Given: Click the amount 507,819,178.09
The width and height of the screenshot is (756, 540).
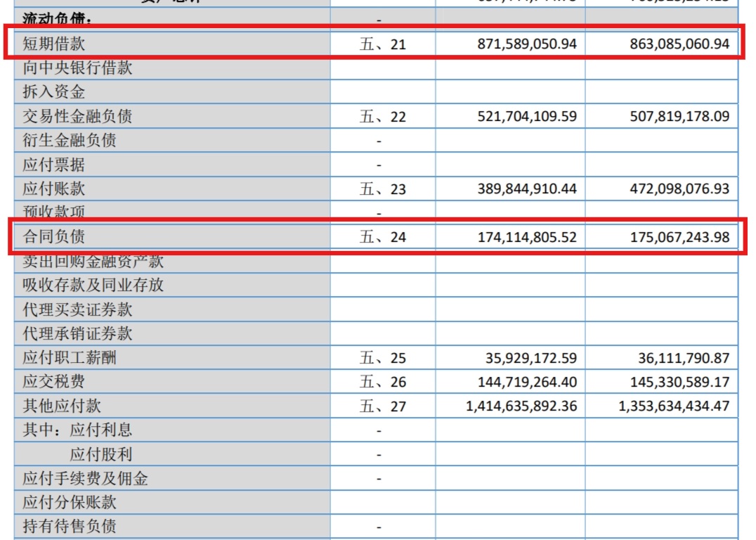Looking at the screenshot, I should [x=679, y=116].
